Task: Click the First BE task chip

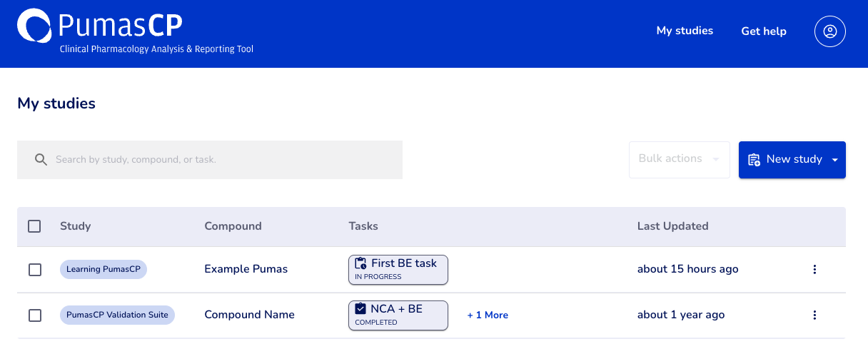Action: tap(404, 264)
